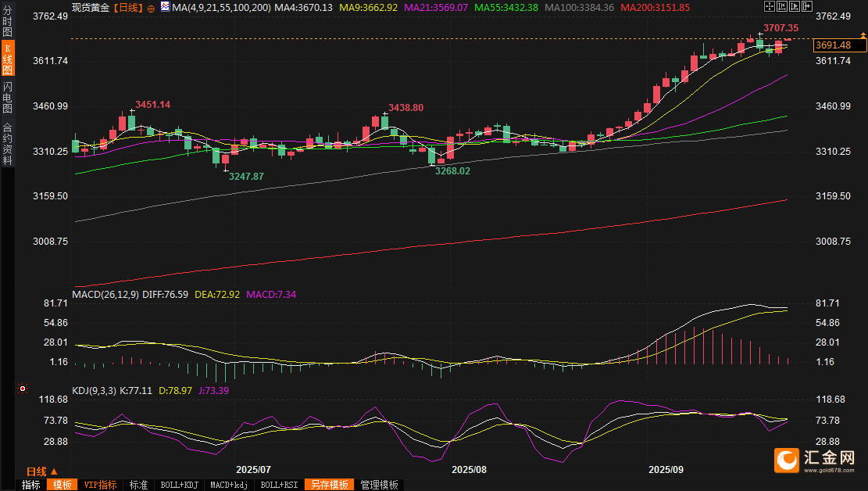Click the J:73.39 value
This screenshot has height=491, width=868.
tap(213, 391)
